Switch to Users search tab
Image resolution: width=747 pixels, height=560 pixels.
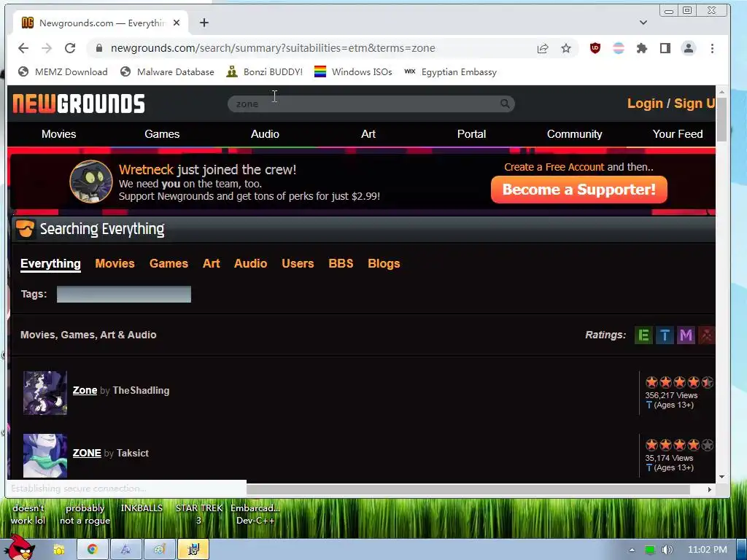(x=298, y=264)
